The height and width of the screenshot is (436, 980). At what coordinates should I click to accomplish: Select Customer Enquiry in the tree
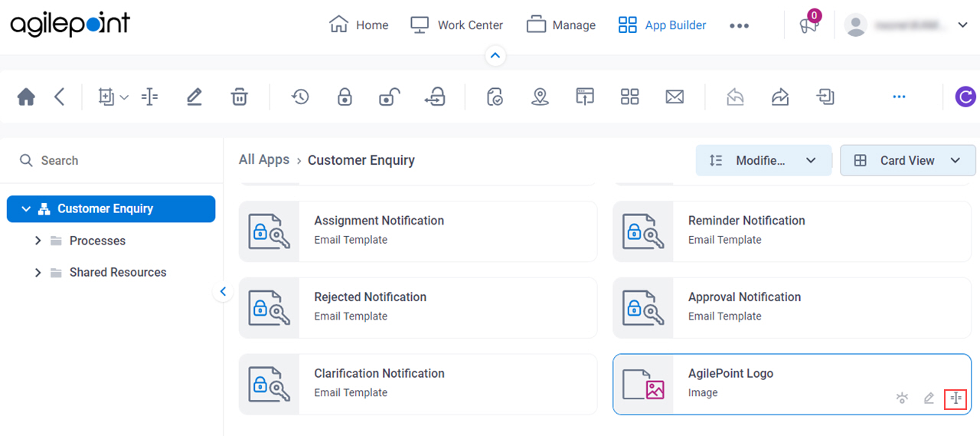(x=111, y=208)
